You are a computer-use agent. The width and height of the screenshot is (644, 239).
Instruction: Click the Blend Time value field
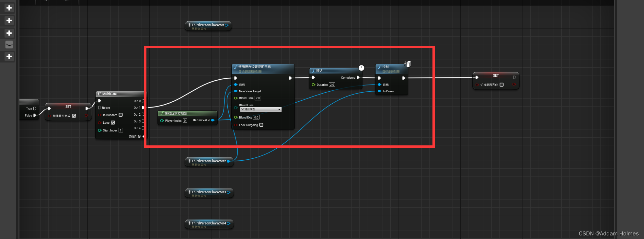258,98
